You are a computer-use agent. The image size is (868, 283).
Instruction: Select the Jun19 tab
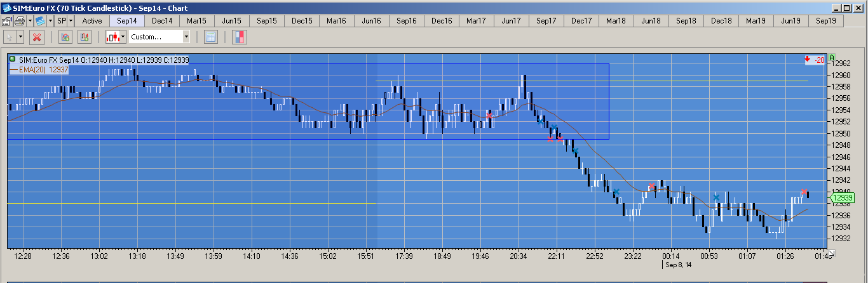(x=791, y=21)
